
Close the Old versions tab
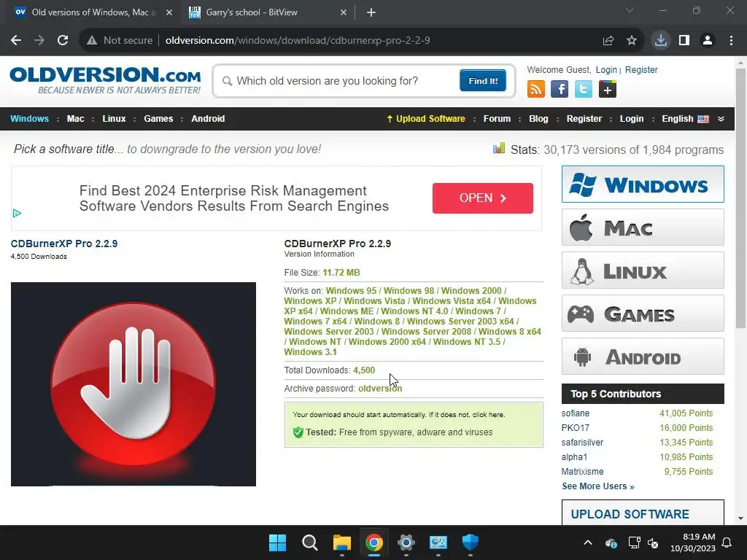(x=169, y=12)
